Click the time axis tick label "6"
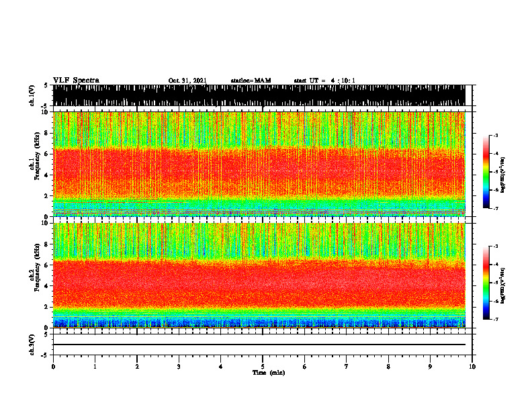This screenshot has height=411, width=532. pyautogui.click(x=305, y=367)
